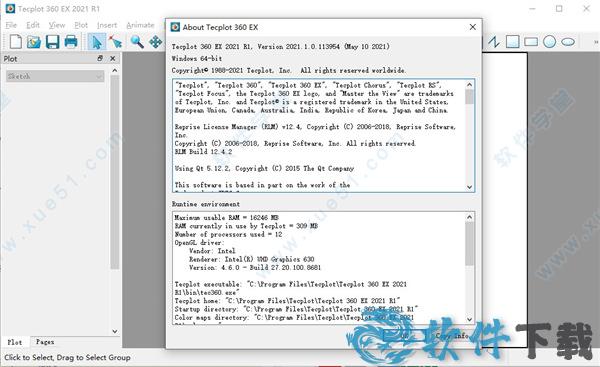Viewport: 600px width, 367px height.
Task: Click the Print toolbar icon
Action: (x=71, y=41)
